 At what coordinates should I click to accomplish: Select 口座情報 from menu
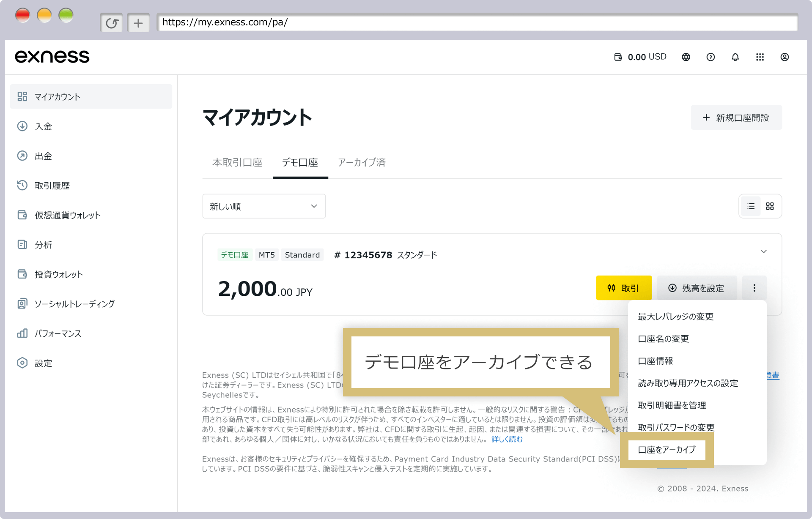click(x=697, y=361)
